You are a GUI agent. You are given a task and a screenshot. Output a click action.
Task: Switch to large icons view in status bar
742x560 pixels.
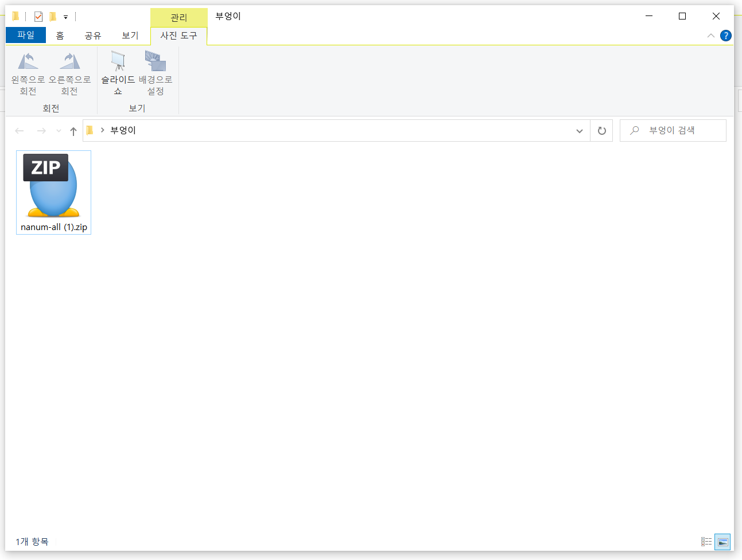pyautogui.click(x=722, y=542)
